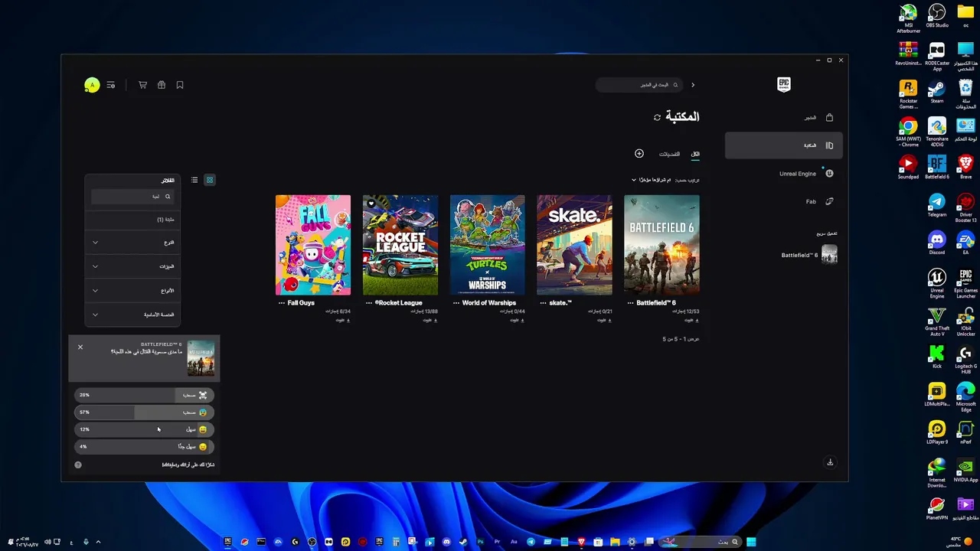Select the 57% survey answer
980x551 pixels.
click(144, 412)
